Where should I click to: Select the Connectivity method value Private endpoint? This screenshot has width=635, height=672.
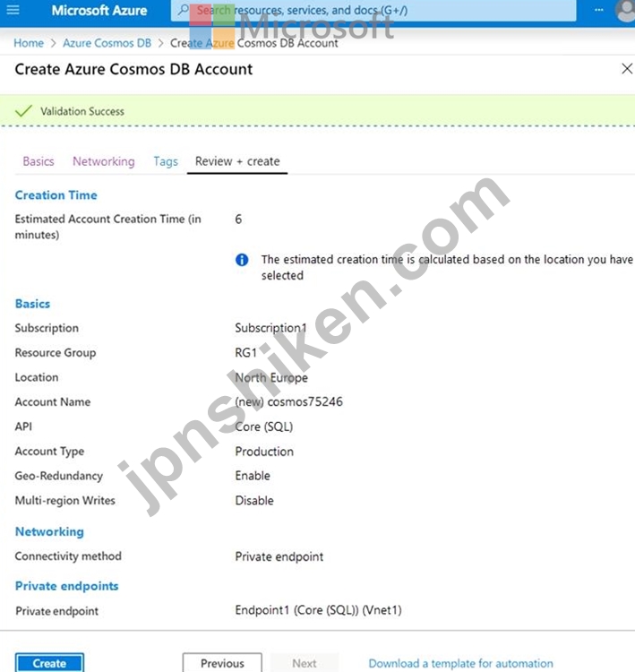(x=279, y=556)
